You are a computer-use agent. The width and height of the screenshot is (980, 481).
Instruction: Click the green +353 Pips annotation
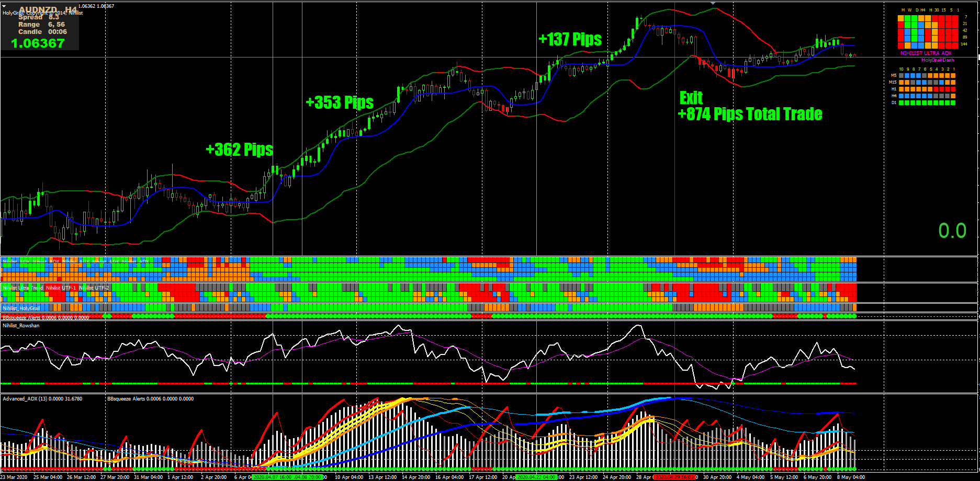(x=340, y=103)
